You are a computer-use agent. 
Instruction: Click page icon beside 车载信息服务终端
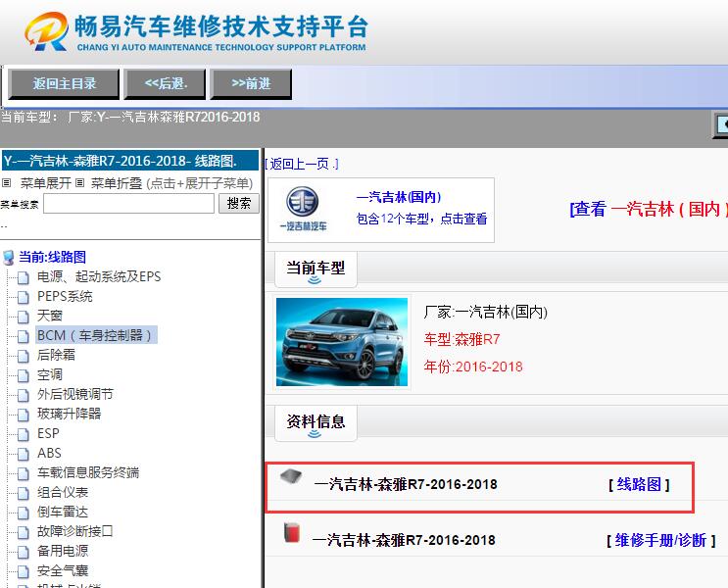24,473
